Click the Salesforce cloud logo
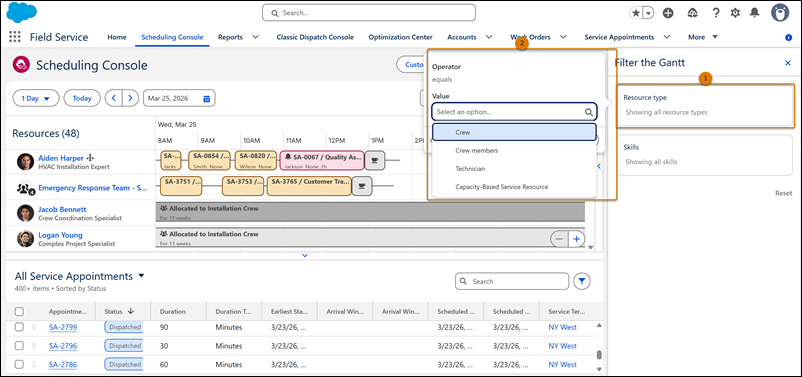 pyautogui.click(x=21, y=12)
